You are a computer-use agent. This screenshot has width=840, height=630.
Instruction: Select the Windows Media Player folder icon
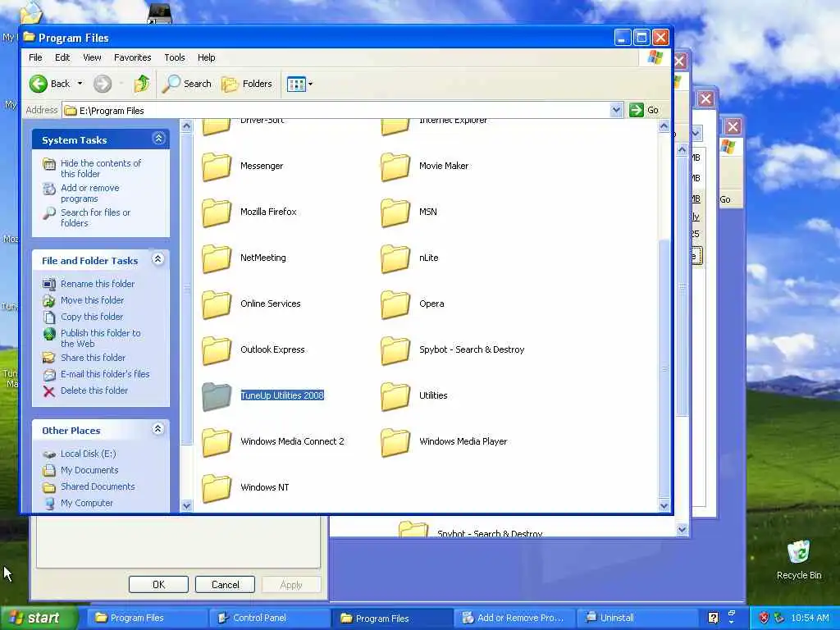click(x=395, y=442)
